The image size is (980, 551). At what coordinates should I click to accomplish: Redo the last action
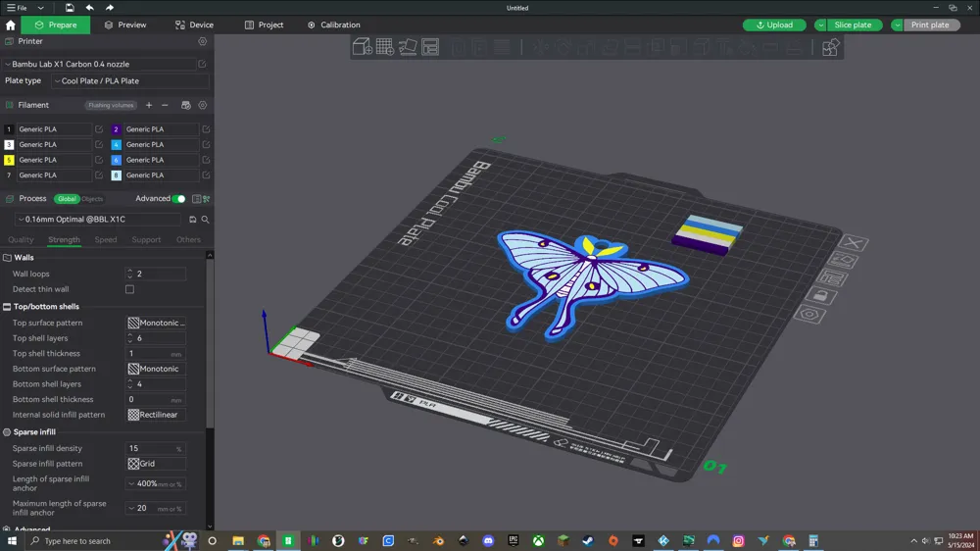[110, 8]
